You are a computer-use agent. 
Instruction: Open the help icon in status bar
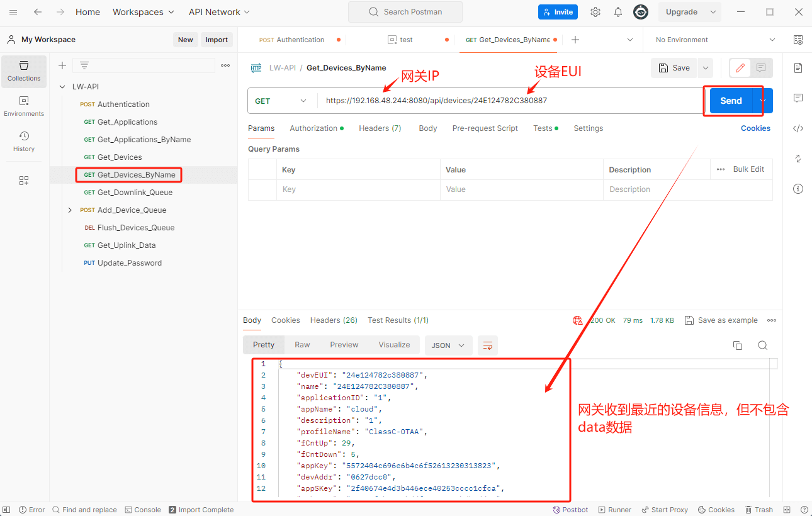click(804, 510)
